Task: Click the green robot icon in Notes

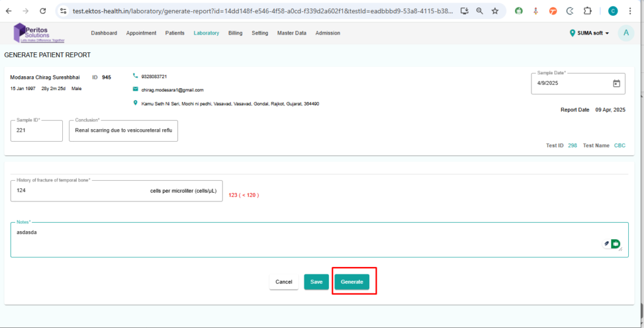Action: pos(616,244)
